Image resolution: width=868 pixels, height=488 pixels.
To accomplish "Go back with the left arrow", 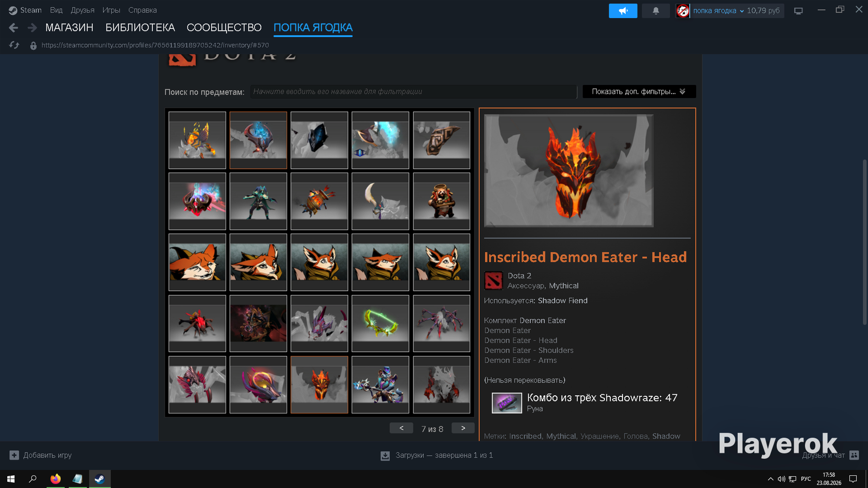I will (14, 28).
